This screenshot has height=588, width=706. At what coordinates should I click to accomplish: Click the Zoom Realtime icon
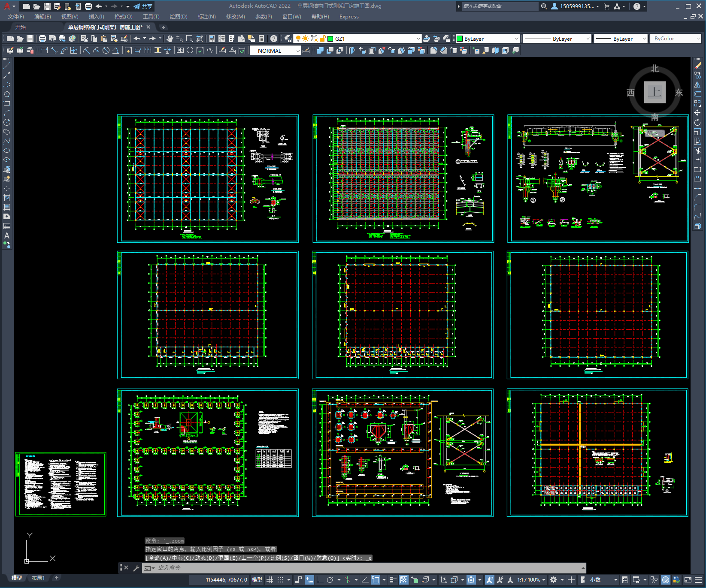click(180, 39)
